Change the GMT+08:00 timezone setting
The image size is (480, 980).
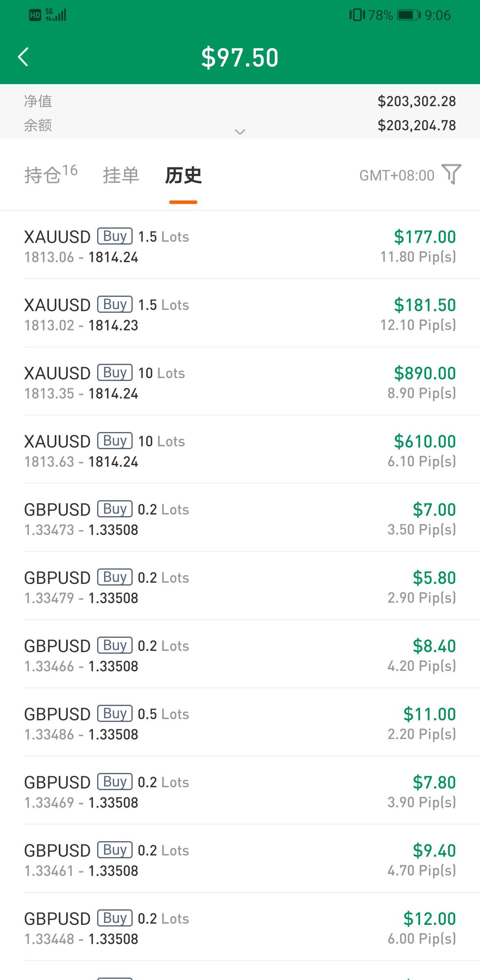pyautogui.click(x=396, y=176)
